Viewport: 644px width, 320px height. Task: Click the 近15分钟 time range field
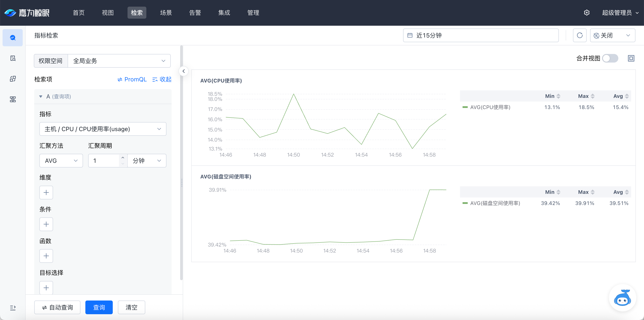(481, 35)
